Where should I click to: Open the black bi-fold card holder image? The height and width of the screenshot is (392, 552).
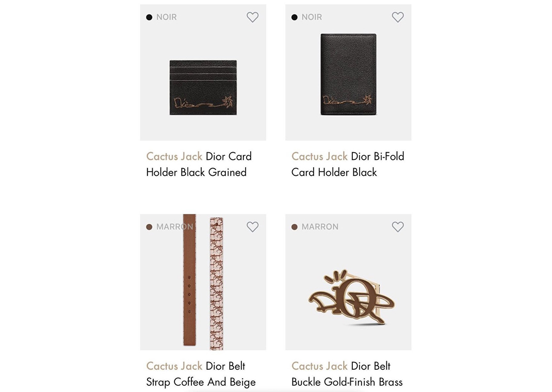coord(348,74)
